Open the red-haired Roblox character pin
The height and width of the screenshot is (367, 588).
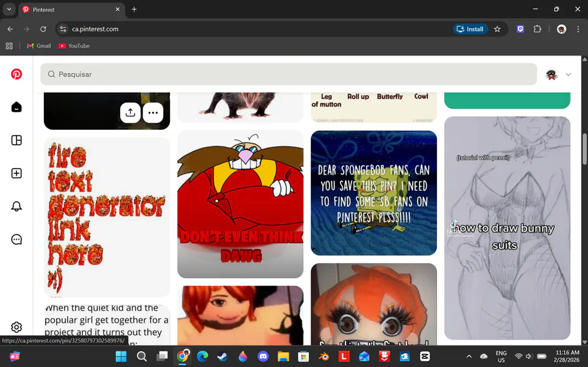coord(240,315)
